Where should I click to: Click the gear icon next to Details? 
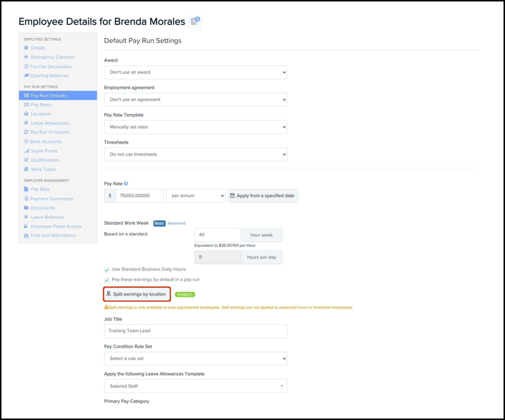point(26,48)
